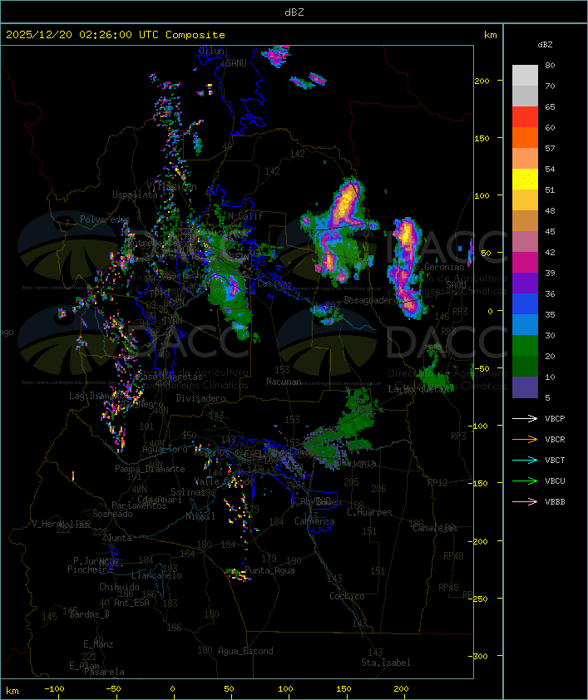Pick the tan 45-48 dBZ legend swatch
The height and width of the screenshot is (700, 588).
525,221
